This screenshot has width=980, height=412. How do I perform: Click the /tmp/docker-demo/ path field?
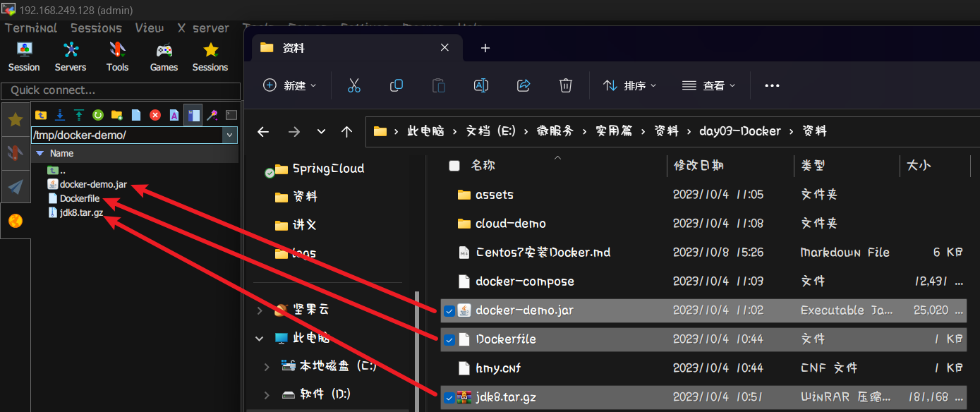click(127, 135)
